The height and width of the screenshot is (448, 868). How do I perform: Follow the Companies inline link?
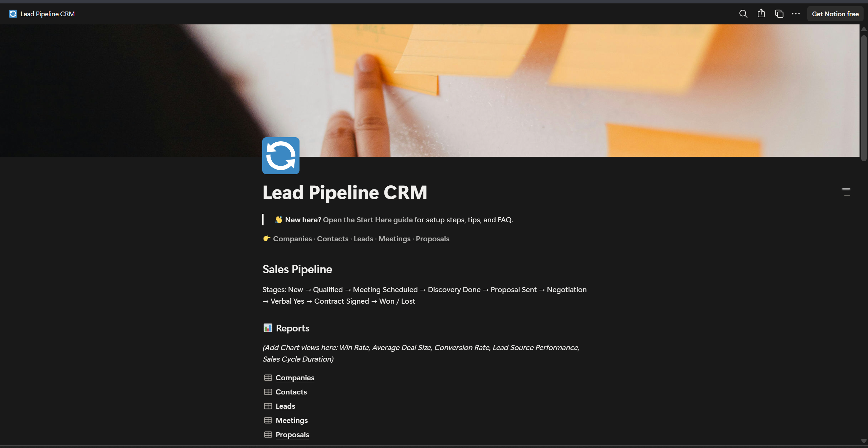point(292,239)
